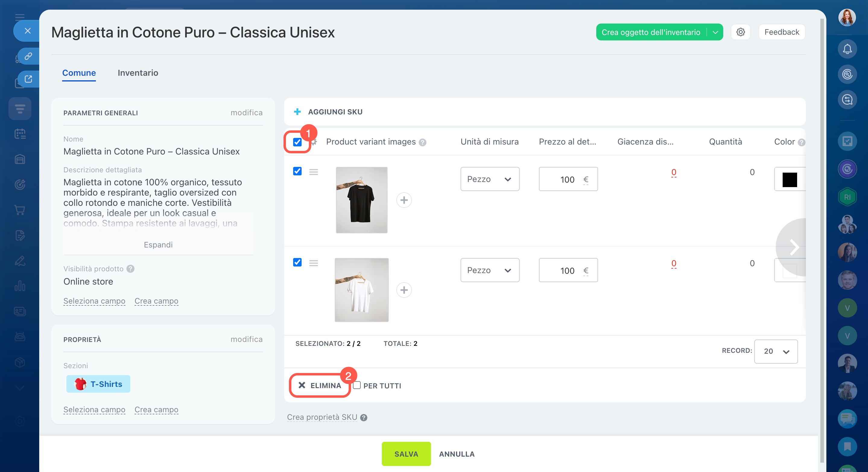Screen dimensions: 868x472
Task: Click the right-arrow to scroll SKU columns
Action: 794,247
